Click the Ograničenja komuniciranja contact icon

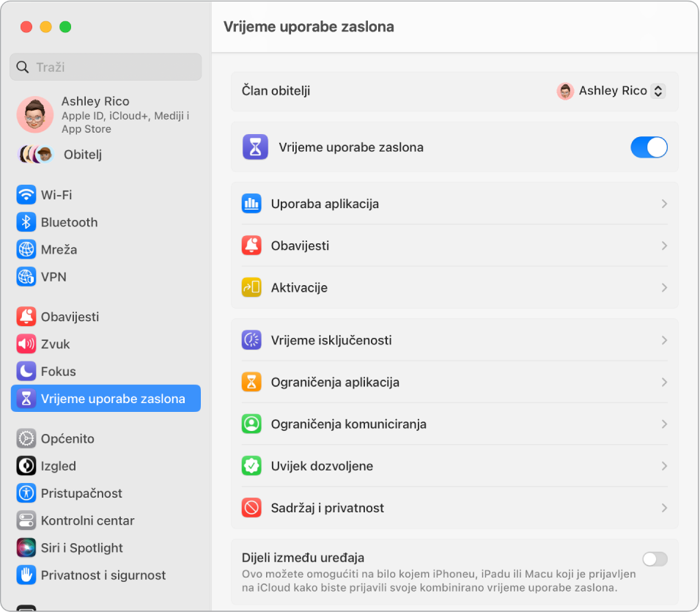coord(251,424)
